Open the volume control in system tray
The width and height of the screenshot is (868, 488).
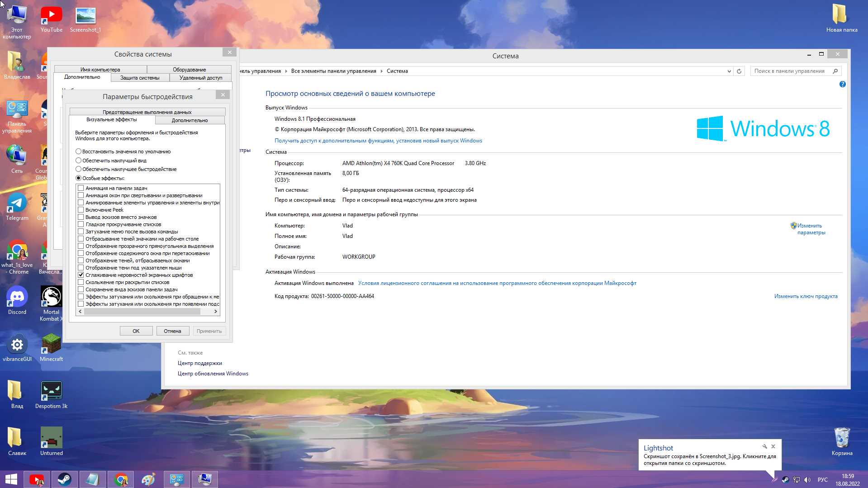[x=807, y=480]
